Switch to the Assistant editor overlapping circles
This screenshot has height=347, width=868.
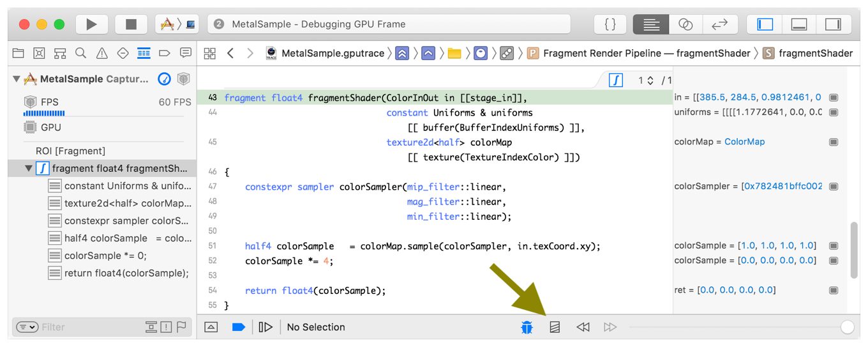coord(685,24)
